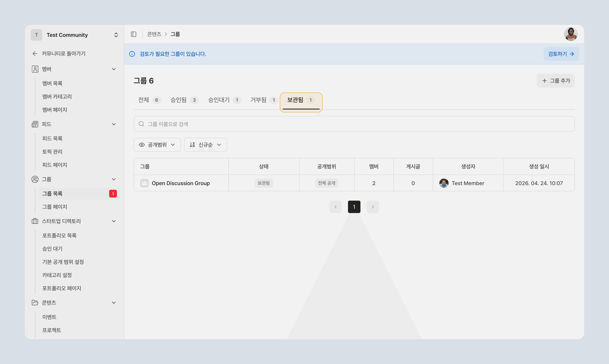Click the Test Member creator name

tap(468, 183)
